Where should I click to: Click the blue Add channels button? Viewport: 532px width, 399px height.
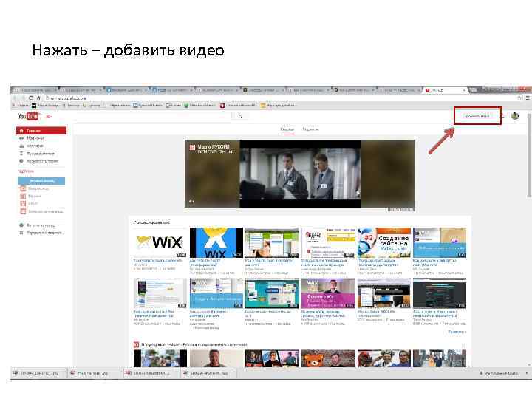point(41,181)
